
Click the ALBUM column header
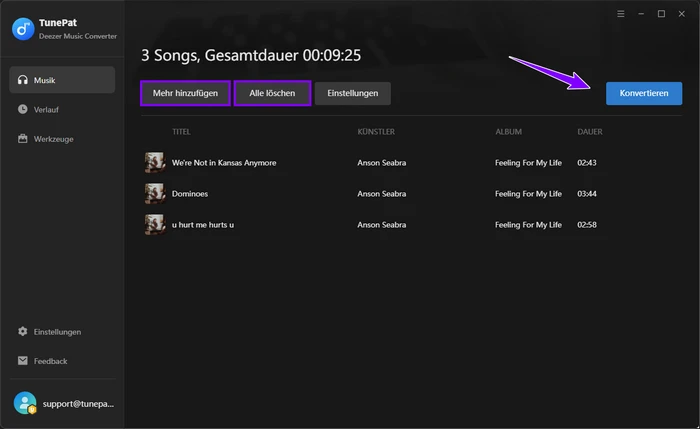coord(508,132)
